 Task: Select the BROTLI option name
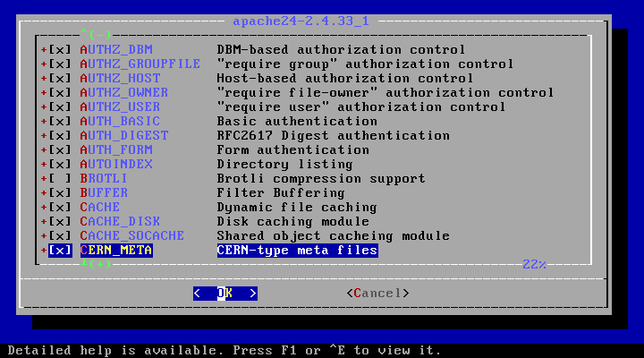[104, 179]
